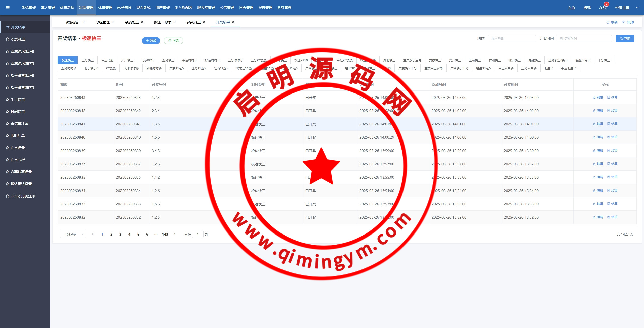Open the 开奖时间 date picker field
This screenshot has width=644, height=328.
584,39
